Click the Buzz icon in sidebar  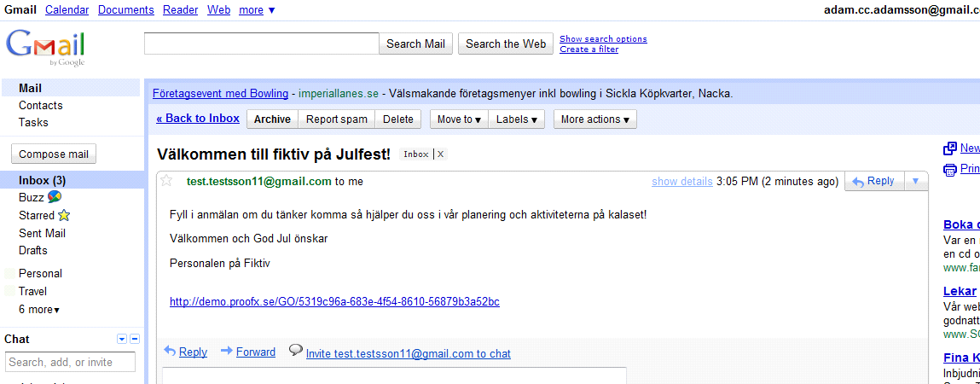click(54, 197)
